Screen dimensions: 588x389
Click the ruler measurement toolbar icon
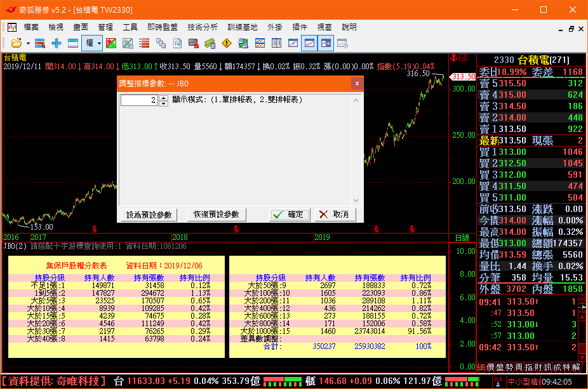coord(73,43)
